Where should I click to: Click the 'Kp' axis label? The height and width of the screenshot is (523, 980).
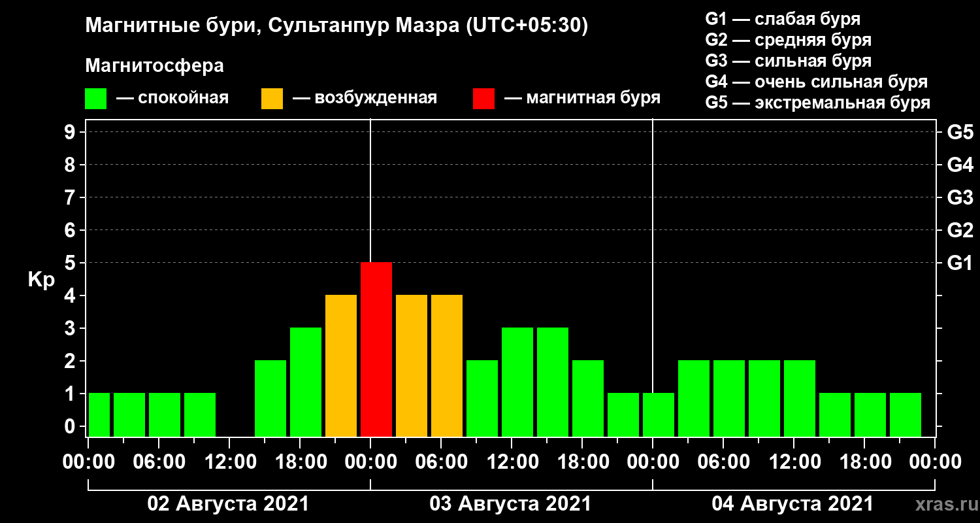click(x=41, y=280)
